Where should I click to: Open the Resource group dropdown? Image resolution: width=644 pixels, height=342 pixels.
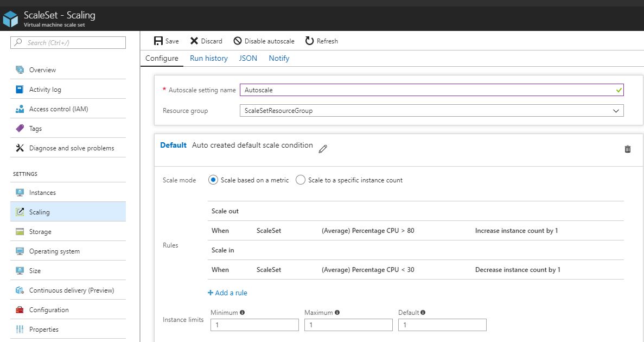coord(431,110)
